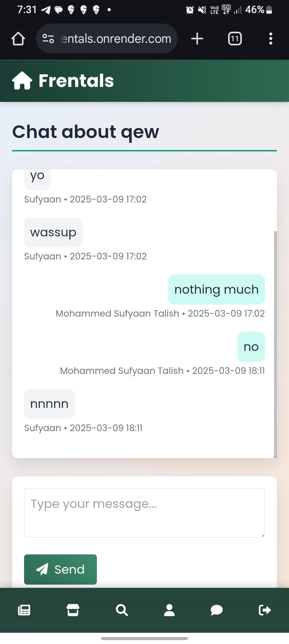The height and width of the screenshot is (644, 289).
Task: Open Chrome three-dot overflow menu
Action: 271,39
